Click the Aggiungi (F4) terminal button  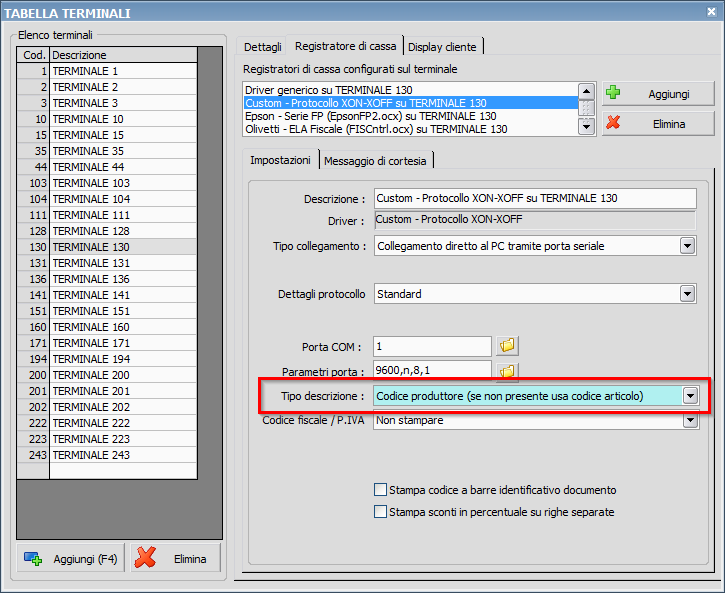coord(71,559)
